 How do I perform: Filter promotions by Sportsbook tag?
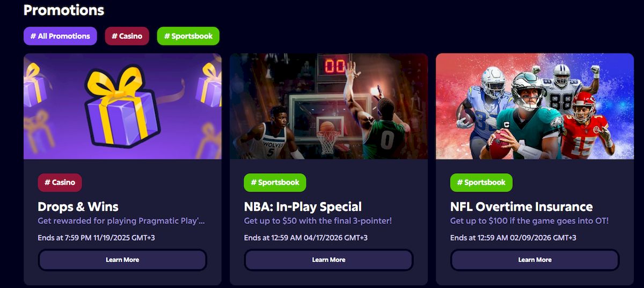[x=188, y=36]
